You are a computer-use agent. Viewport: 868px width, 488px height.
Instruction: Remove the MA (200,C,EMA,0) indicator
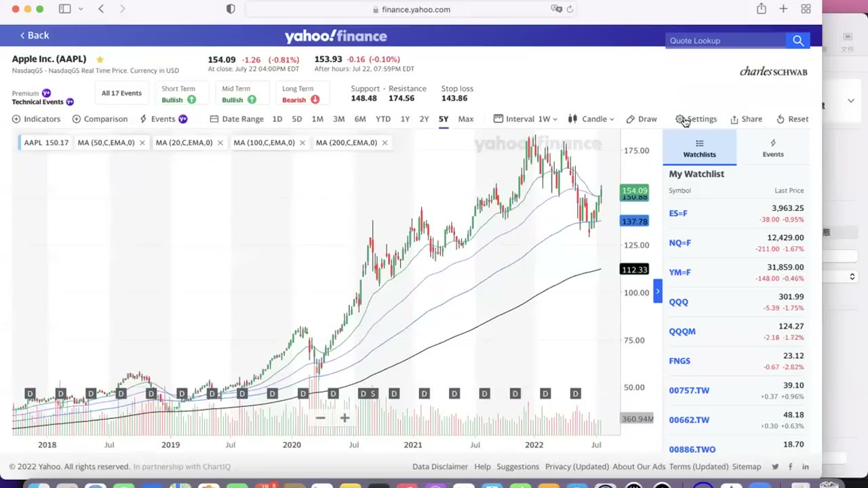pyautogui.click(x=384, y=142)
